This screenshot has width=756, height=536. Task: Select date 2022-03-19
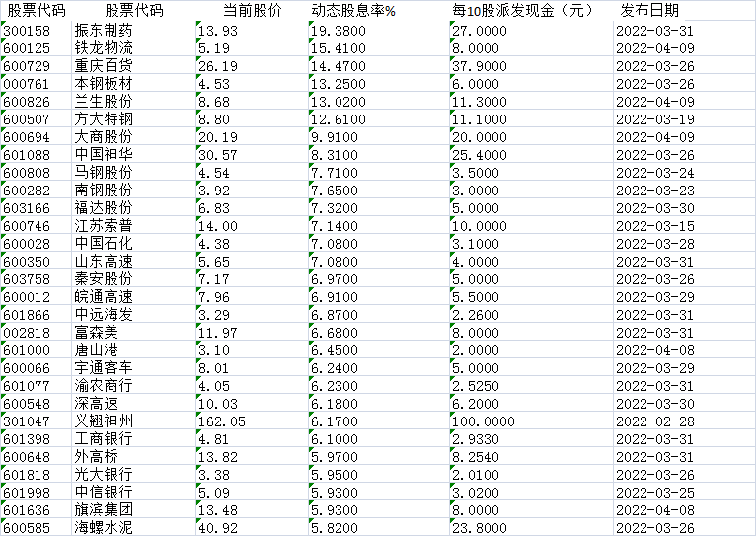tap(654, 119)
